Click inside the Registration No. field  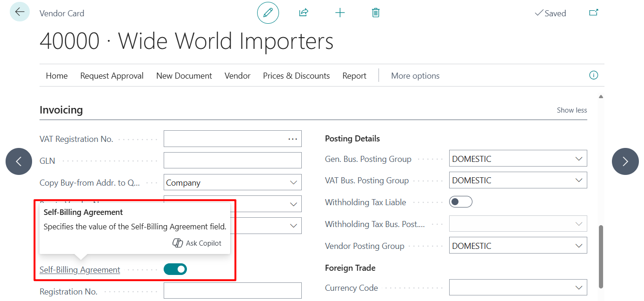(232, 290)
